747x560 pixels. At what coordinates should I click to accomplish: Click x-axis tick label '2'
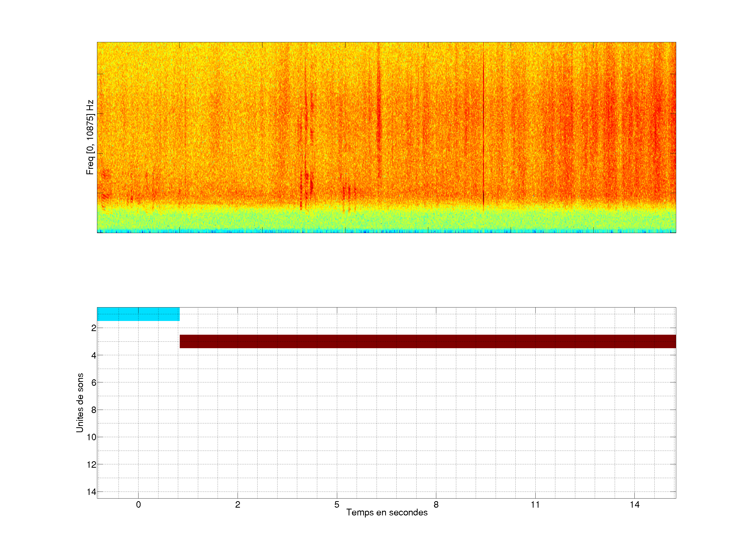click(x=238, y=505)
